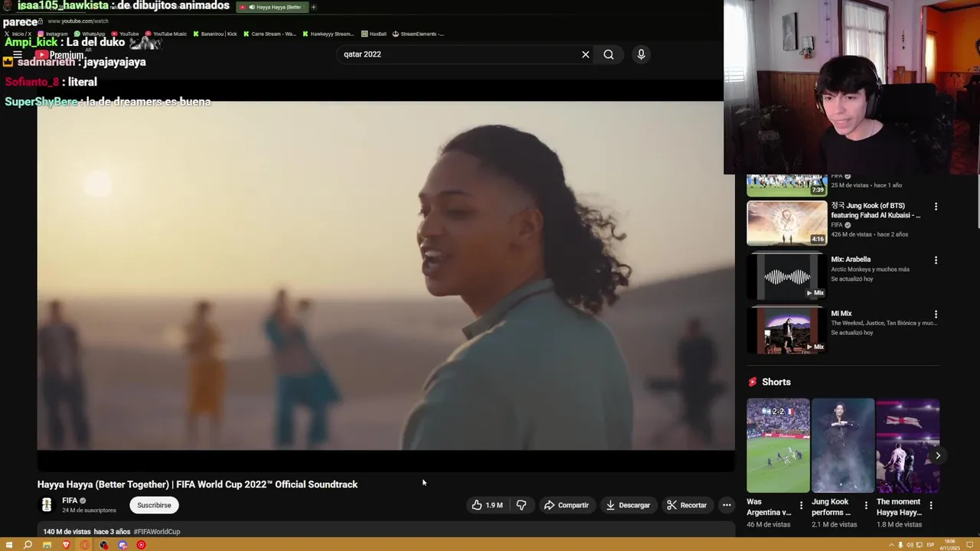Open options for Jung Kook performs short
The image size is (980, 551).
pos(867,506)
